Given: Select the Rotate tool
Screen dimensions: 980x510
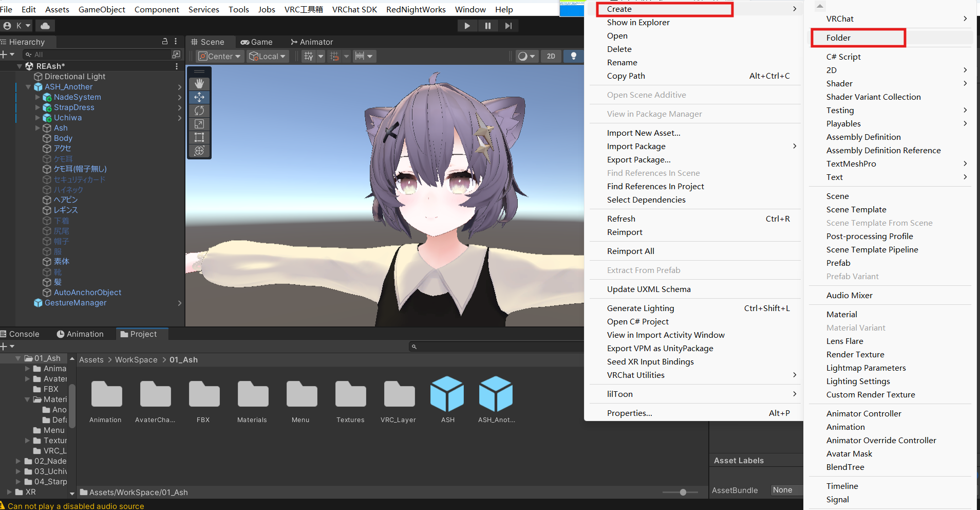Looking at the screenshot, I should [199, 111].
